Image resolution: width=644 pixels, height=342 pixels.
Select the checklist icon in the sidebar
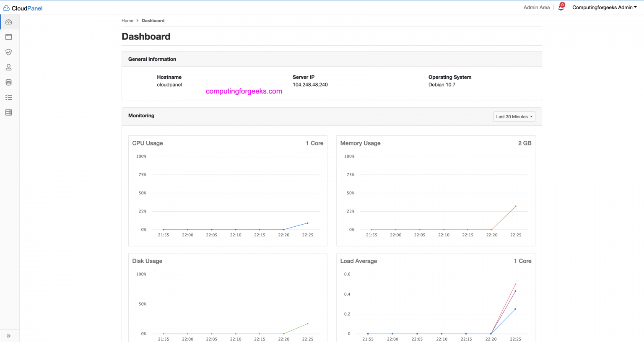[8, 97]
